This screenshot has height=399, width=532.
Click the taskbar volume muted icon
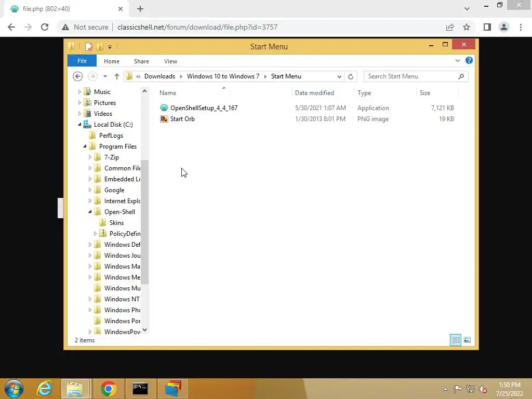[x=483, y=389]
